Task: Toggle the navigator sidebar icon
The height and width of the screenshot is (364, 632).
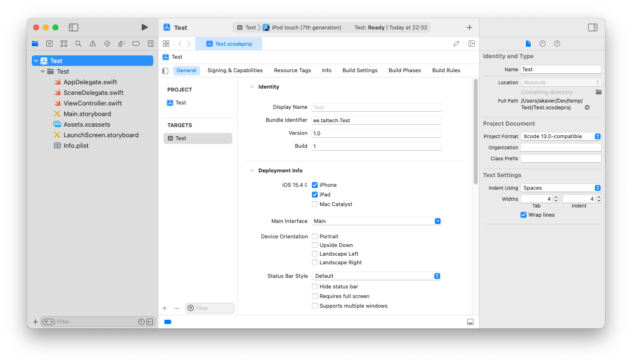Action: pyautogui.click(x=73, y=27)
